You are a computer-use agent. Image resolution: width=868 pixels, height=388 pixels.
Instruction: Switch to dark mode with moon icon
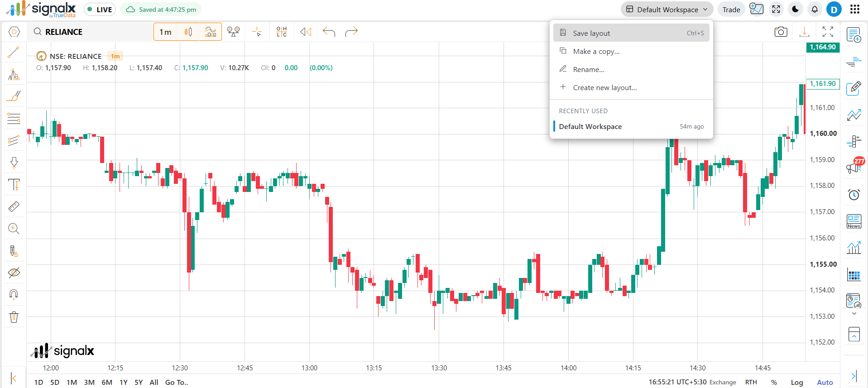point(795,10)
